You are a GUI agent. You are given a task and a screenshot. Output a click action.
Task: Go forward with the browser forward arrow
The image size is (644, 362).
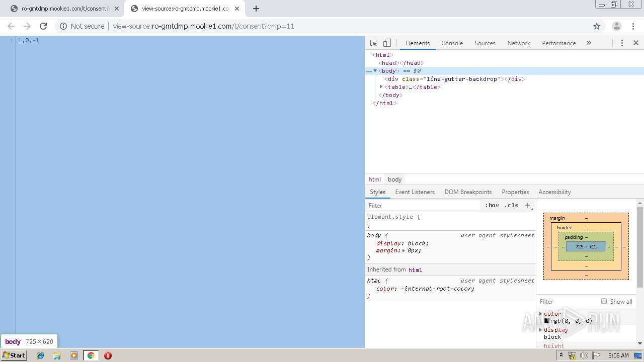[x=27, y=26]
